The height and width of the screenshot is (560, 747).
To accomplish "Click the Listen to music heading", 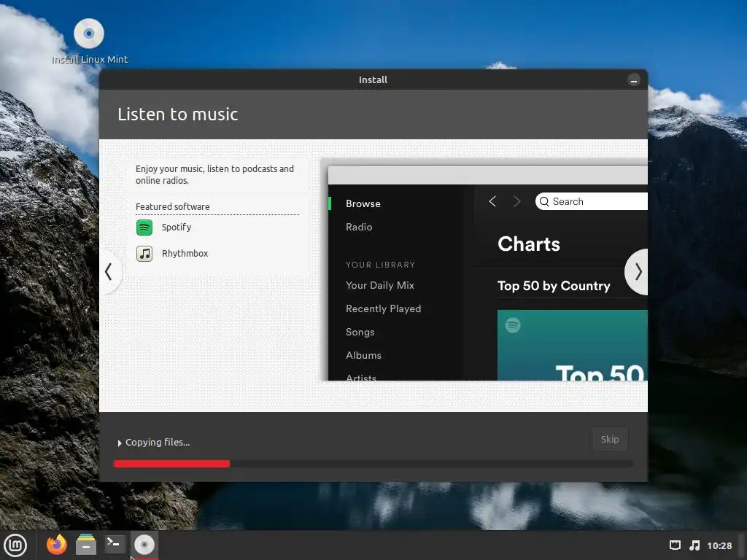I will point(178,114).
